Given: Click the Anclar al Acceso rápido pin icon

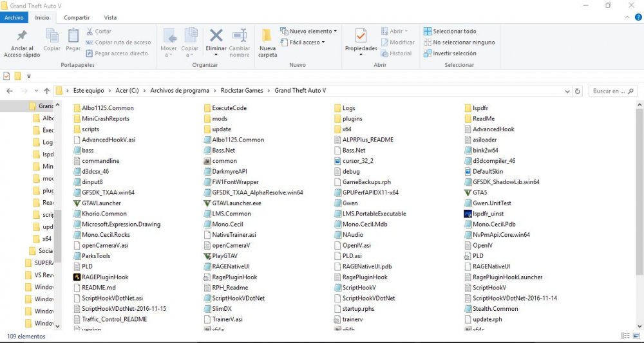Looking at the screenshot, I should [x=22, y=35].
